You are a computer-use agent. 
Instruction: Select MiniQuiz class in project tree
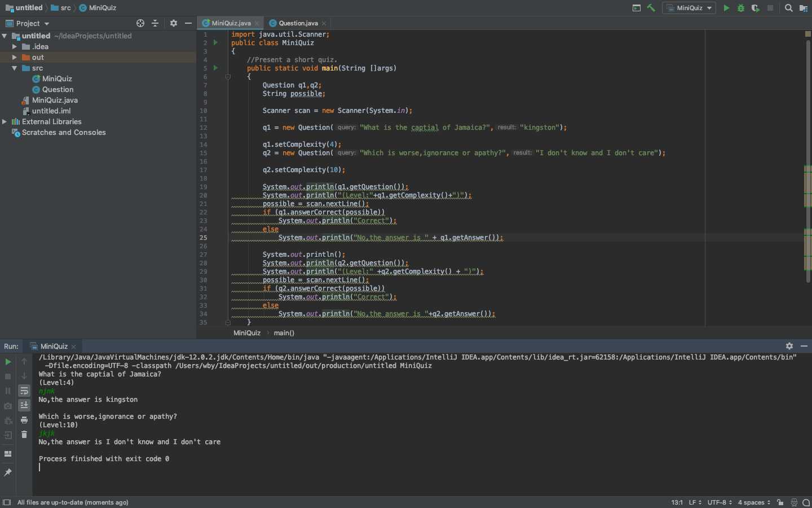(x=57, y=78)
